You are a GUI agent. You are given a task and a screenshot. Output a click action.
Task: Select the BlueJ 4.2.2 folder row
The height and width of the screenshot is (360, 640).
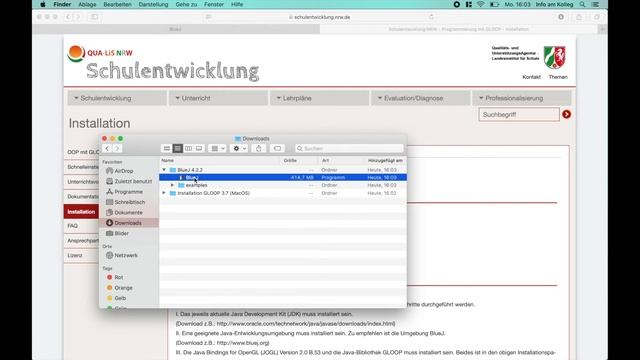pyautogui.click(x=283, y=170)
